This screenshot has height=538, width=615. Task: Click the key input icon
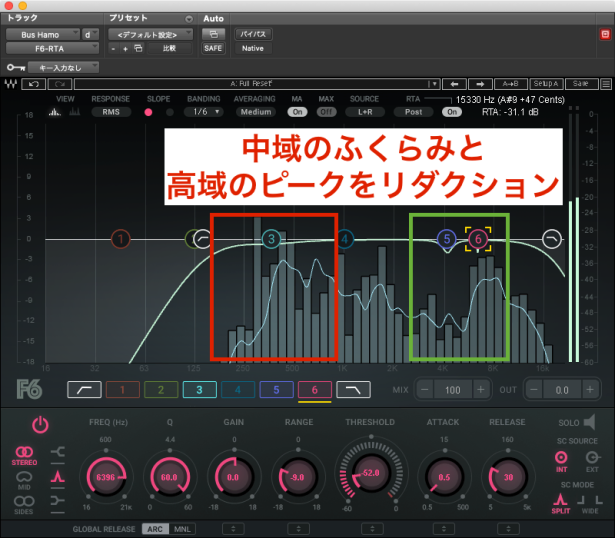click(x=16, y=68)
